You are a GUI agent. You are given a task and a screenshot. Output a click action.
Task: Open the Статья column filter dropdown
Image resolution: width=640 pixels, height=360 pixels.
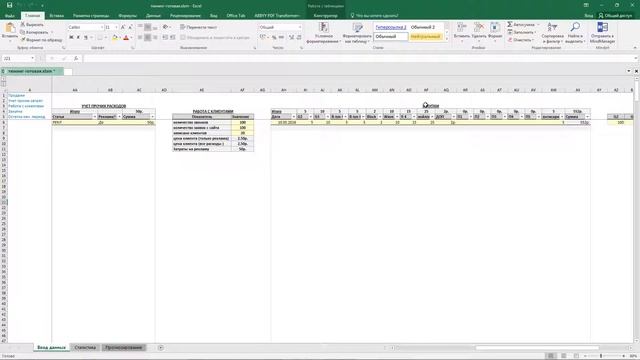coord(94,117)
